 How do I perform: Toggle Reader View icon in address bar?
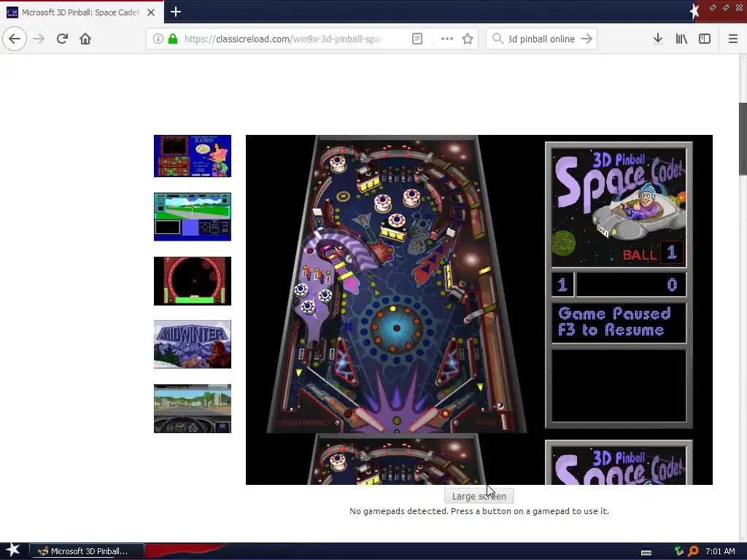tap(417, 39)
